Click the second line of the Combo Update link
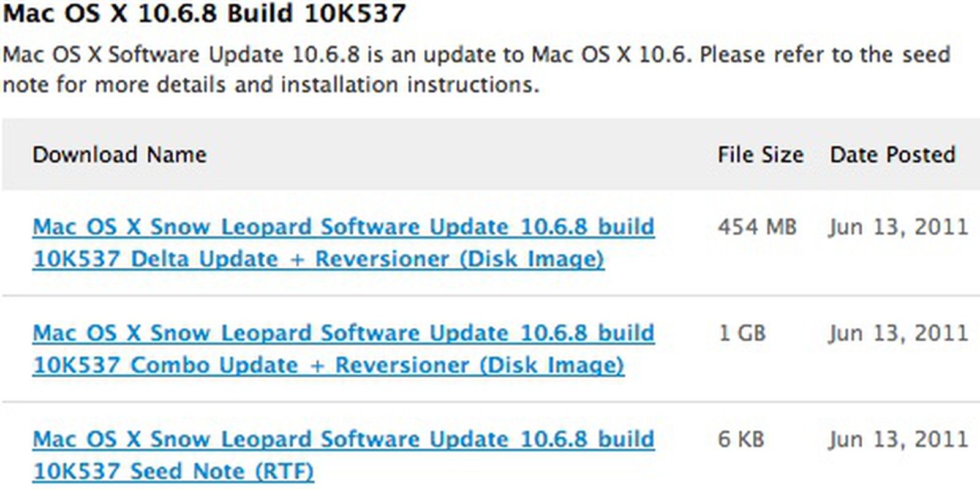This screenshot has height=489, width=980. tap(328, 365)
